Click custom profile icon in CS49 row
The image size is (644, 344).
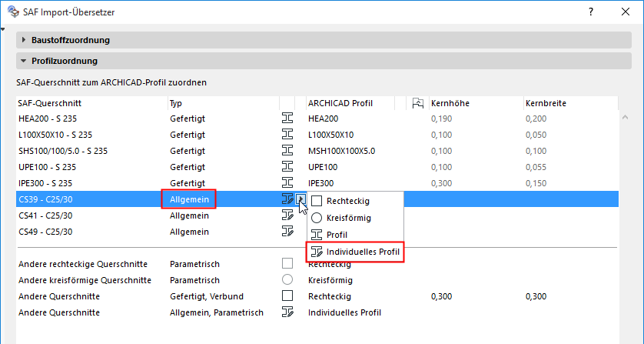(287, 231)
